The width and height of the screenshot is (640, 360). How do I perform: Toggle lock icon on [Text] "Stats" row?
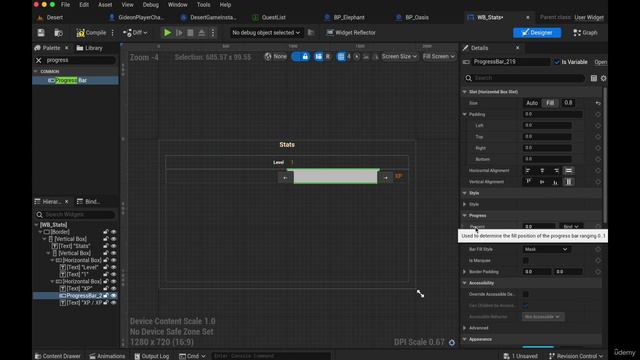coord(106,246)
